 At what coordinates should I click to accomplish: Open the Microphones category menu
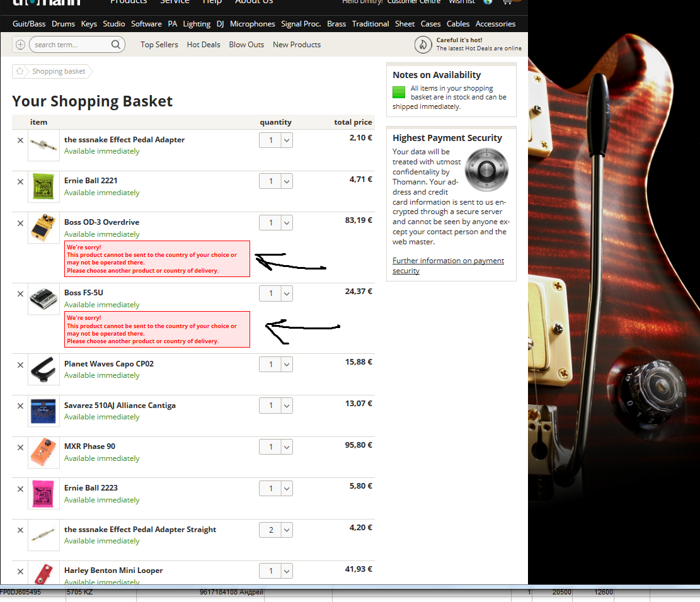pos(252,24)
